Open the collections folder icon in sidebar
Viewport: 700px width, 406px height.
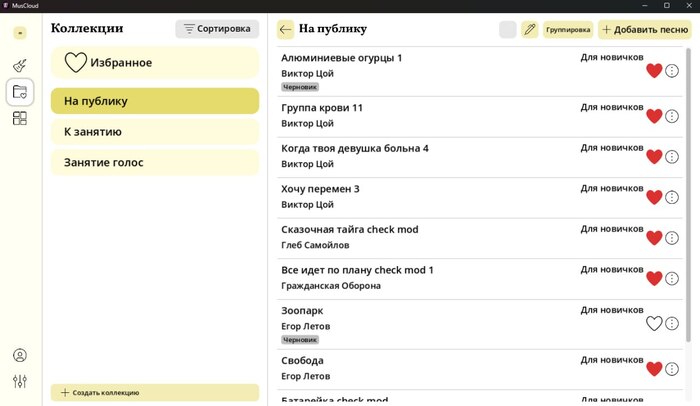click(x=20, y=93)
